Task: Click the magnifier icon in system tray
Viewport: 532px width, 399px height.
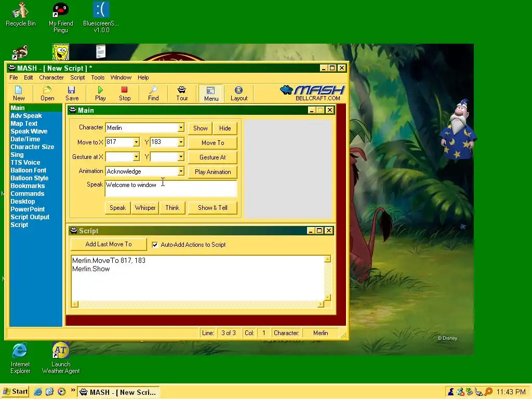Action: pos(488,392)
